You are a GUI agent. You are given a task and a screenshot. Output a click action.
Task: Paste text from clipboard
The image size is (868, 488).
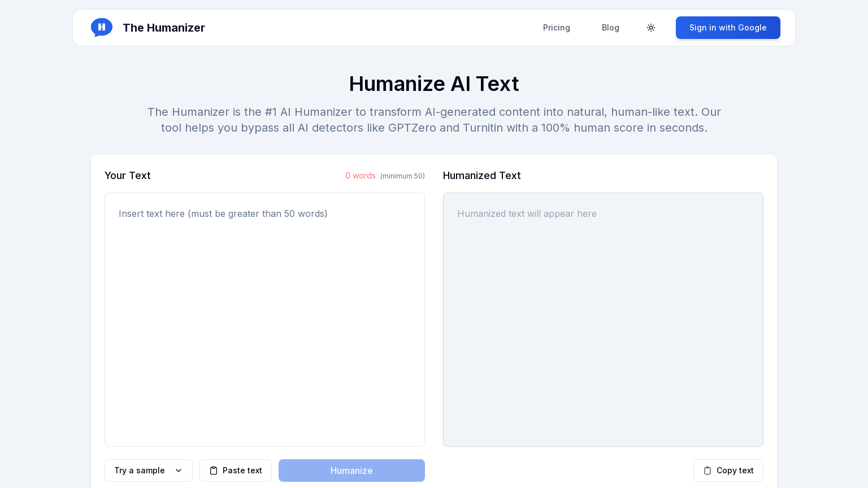click(x=236, y=470)
